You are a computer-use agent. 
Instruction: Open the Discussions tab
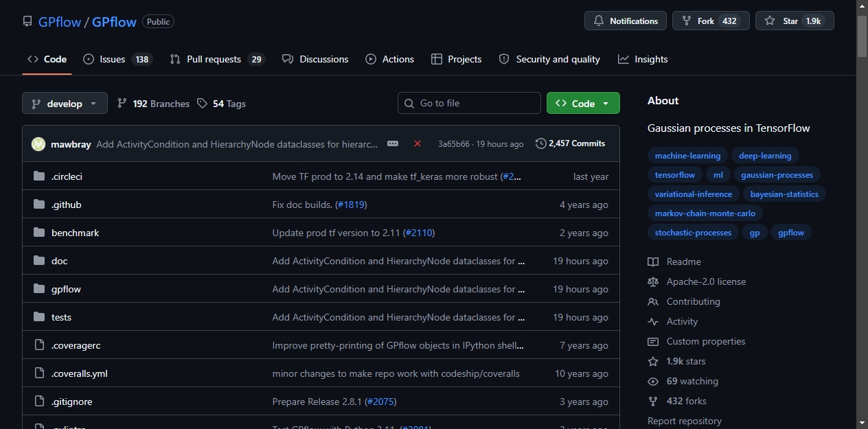pos(315,59)
